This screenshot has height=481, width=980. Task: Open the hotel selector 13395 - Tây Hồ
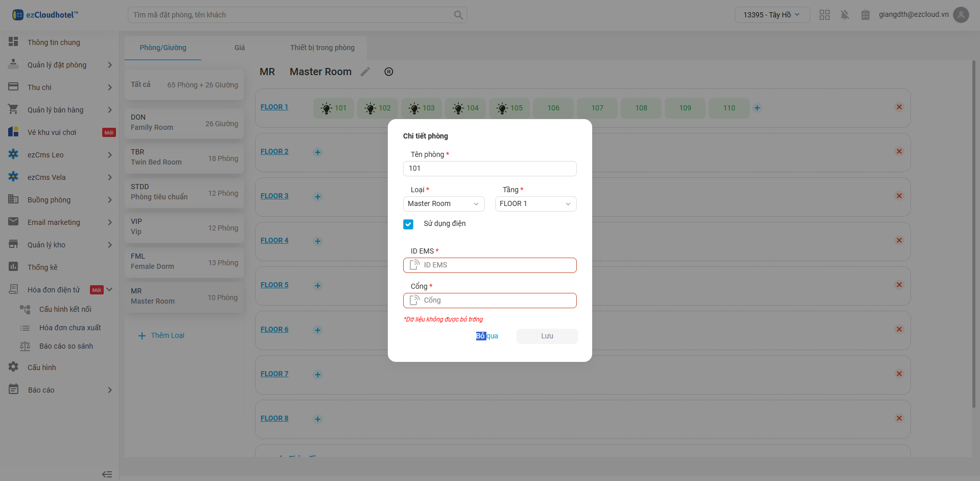pyautogui.click(x=772, y=15)
